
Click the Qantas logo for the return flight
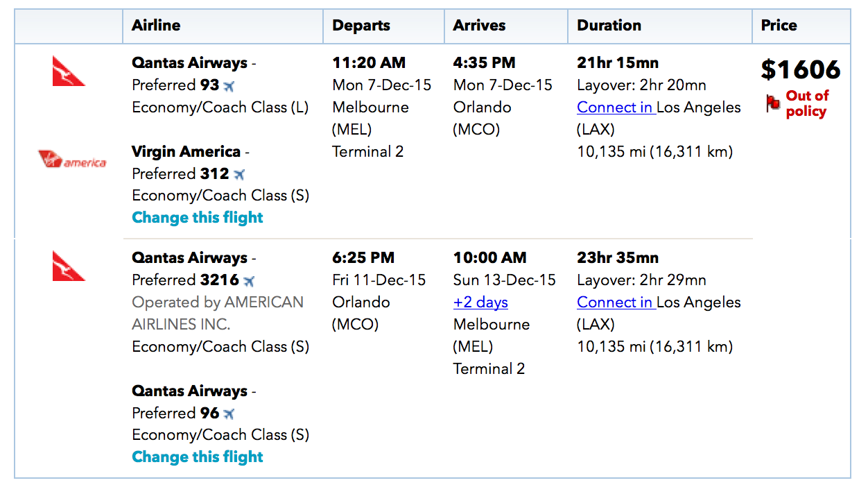pos(69,266)
